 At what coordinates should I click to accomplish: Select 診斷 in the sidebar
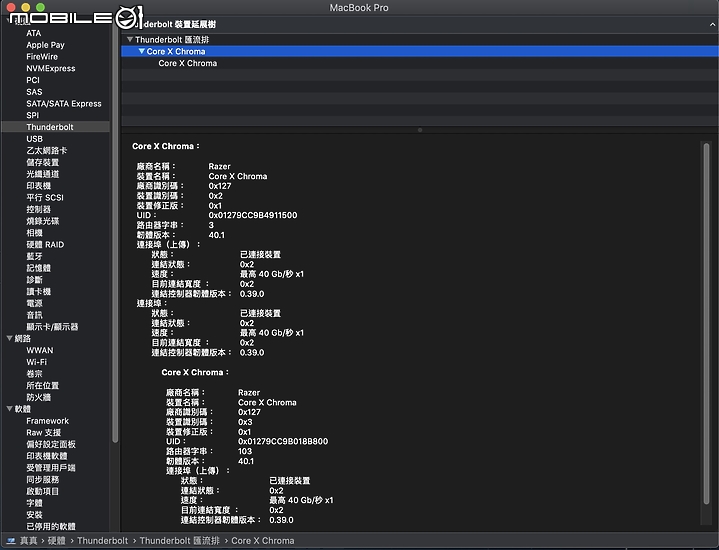[x=34, y=280]
